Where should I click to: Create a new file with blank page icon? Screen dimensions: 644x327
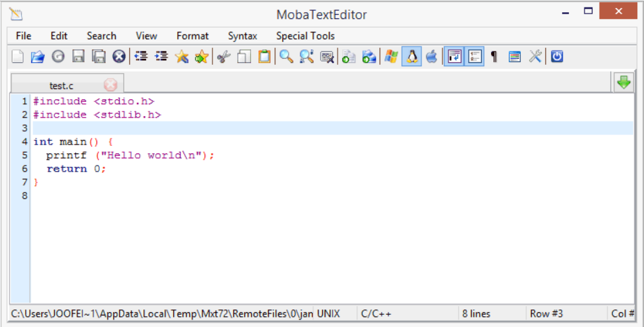(x=18, y=56)
